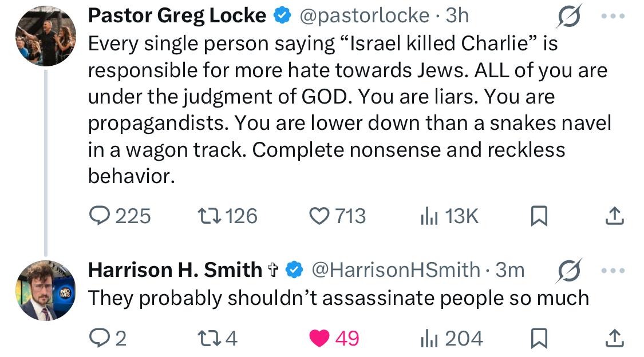
Task: Reply to Harrison H. Smith's tweet
Action: pyautogui.click(x=101, y=339)
